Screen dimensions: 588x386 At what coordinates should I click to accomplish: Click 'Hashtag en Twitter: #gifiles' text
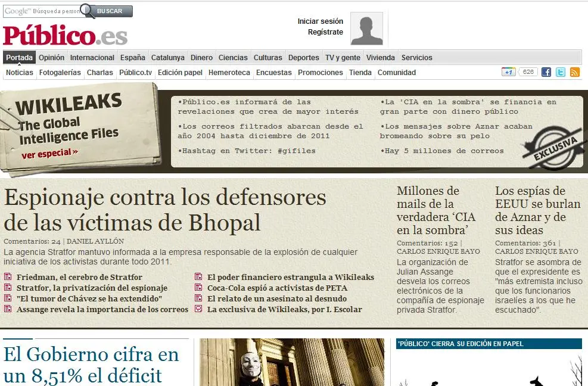[x=247, y=151]
